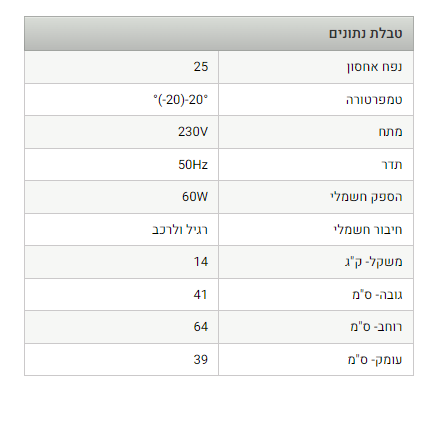Select the הספק חשמלי label cell
The height and width of the screenshot is (431, 437).
click(x=316, y=197)
